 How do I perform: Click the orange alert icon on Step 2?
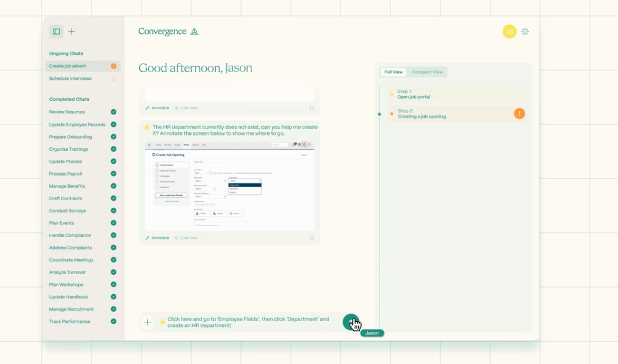tap(519, 113)
